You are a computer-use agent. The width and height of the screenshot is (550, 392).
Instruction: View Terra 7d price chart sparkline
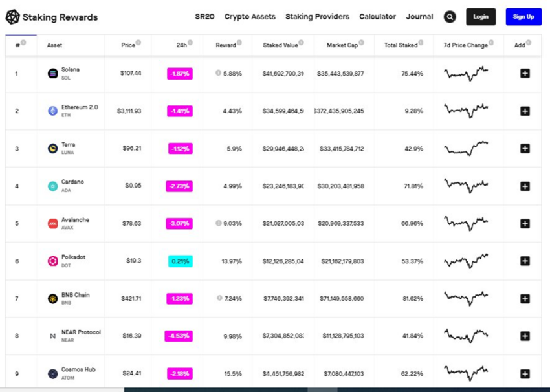(x=466, y=148)
